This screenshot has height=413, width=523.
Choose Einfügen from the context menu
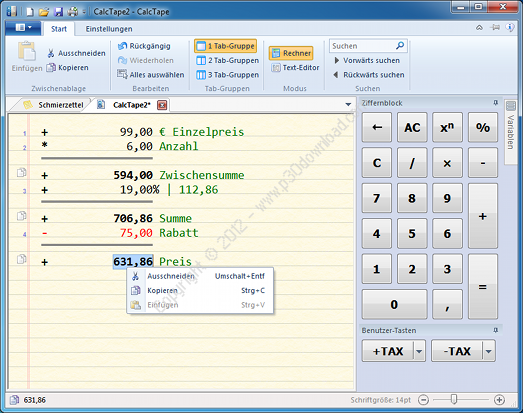(200, 305)
